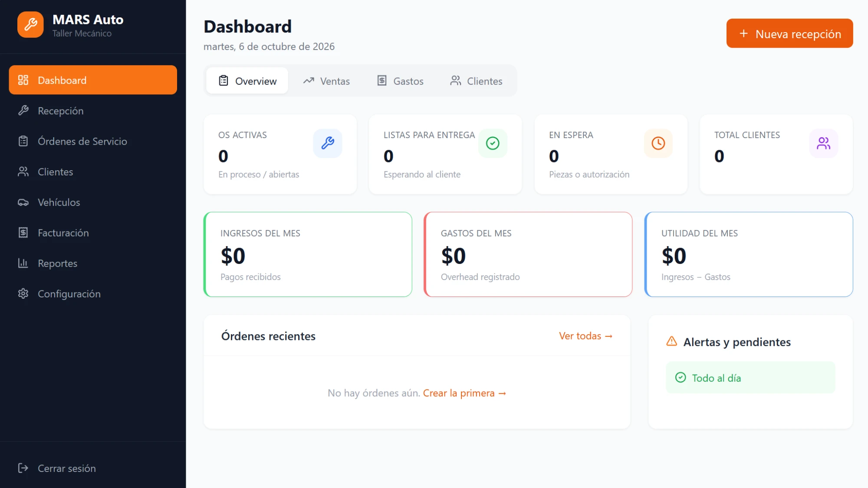Open Reportes from the sidebar
This screenshot has width=868, height=488.
click(x=93, y=263)
